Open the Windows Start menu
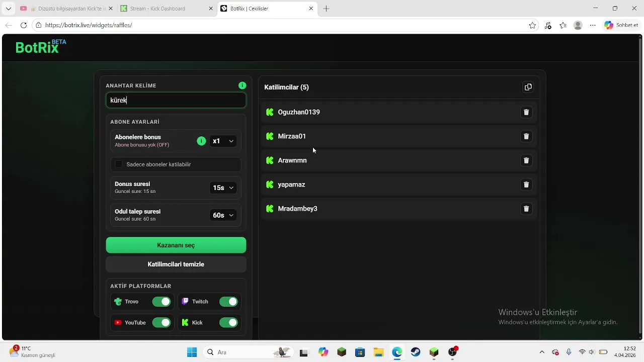 point(192,352)
